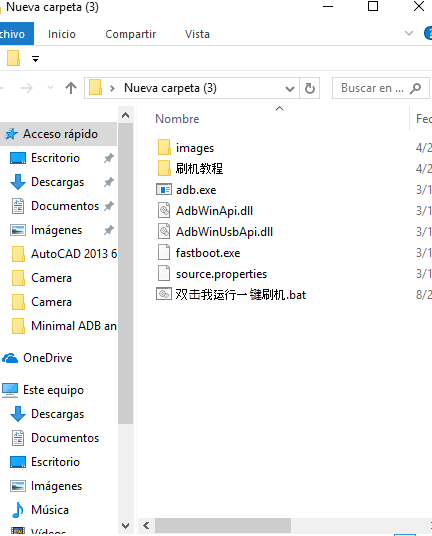432x536 pixels.
Task: Sort files by the Nombre column
Action: coord(177,119)
